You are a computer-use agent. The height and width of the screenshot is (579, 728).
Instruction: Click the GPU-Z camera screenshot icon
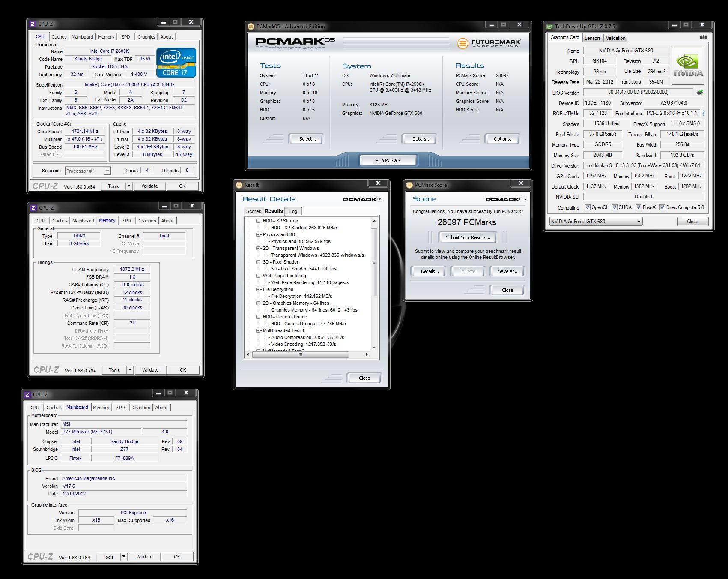[703, 37]
